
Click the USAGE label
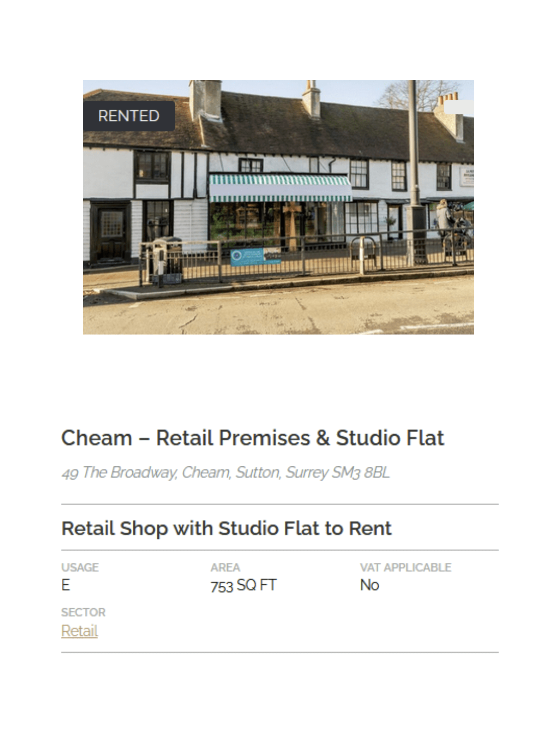[80, 567]
